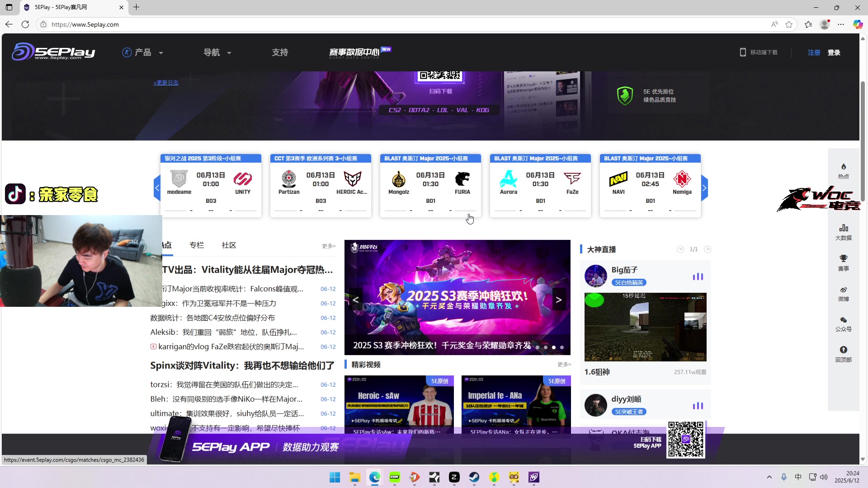Click the Mongolz team logo
This screenshot has height=488, width=868.
coord(398,179)
